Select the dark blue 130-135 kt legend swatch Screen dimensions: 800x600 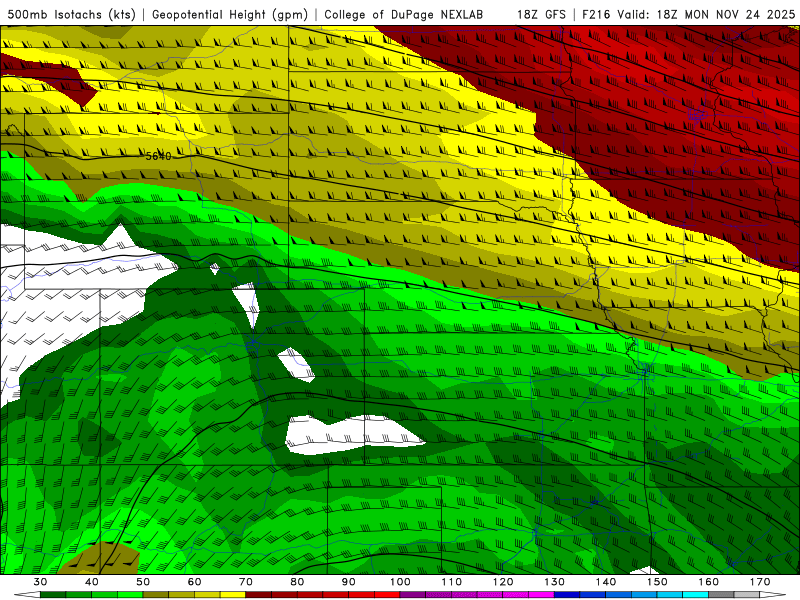pos(567,595)
